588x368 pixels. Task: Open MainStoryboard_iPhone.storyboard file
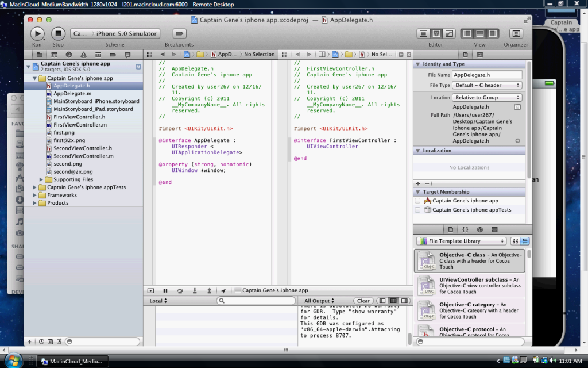point(96,101)
